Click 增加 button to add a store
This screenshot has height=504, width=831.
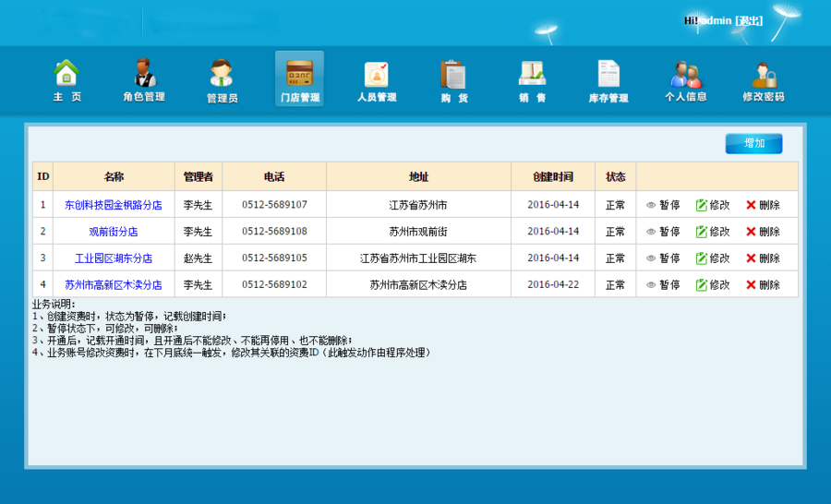coord(753,143)
